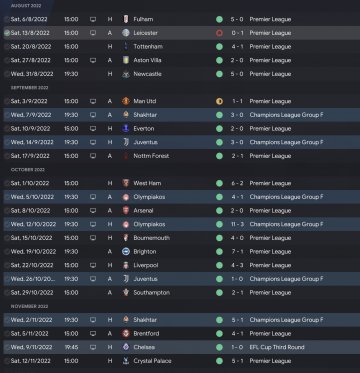Viewport: 360px width, 373px height.
Task: Open the EFL Cup Third Round competition link
Action: (277, 347)
